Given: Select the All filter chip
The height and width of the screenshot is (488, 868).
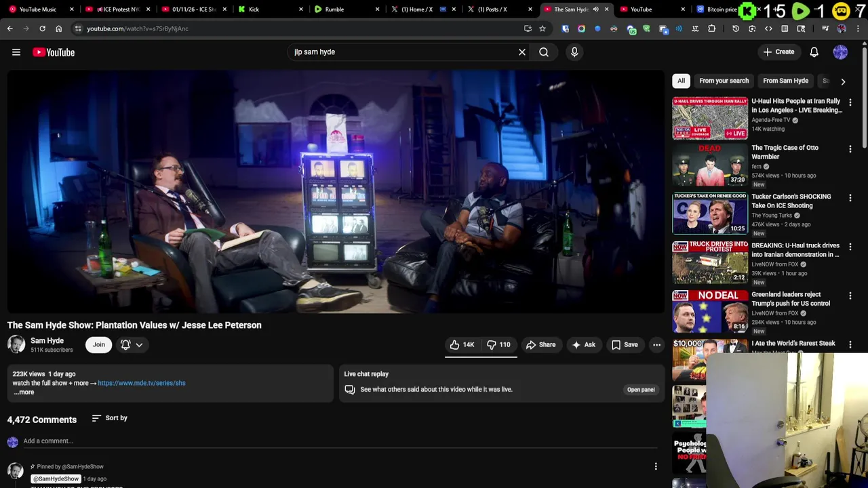Looking at the screenshot, I should [x=681, y=81].
